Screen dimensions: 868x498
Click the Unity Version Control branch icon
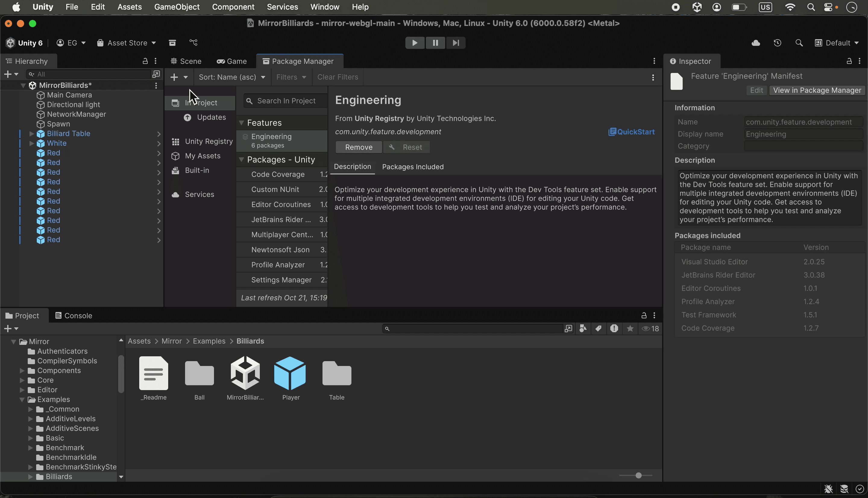pos(193,43)
